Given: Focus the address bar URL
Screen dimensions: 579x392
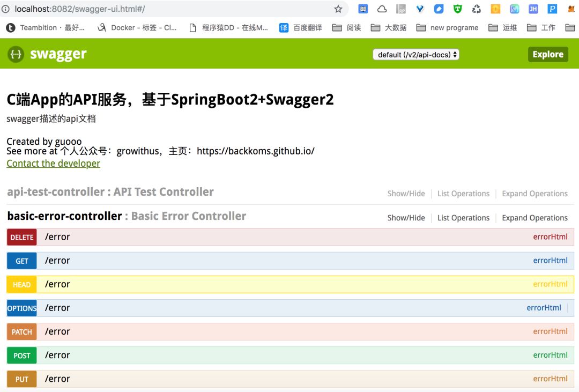Looking at the screenshot, I should pyautogui.click(x=80, y=9).
